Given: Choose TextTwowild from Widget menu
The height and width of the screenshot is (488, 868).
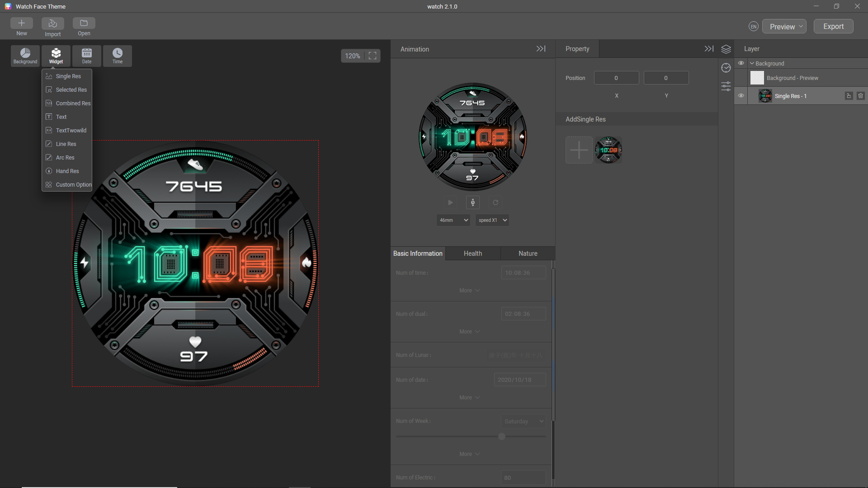Looking at the screenshot, I should point(67,131).
